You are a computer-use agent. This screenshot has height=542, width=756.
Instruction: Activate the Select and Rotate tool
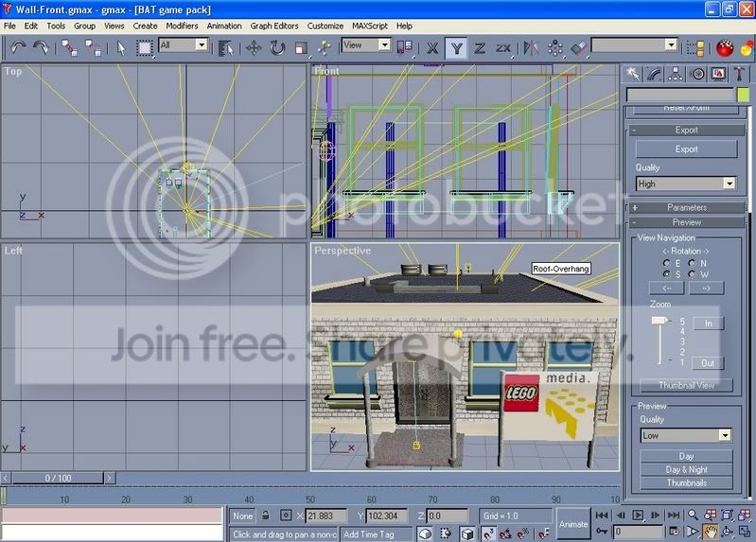[x=277, y=47]
